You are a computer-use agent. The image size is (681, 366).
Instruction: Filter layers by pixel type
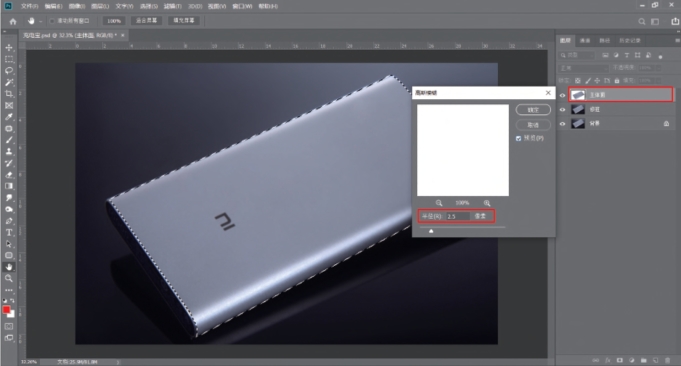point(605,55)
